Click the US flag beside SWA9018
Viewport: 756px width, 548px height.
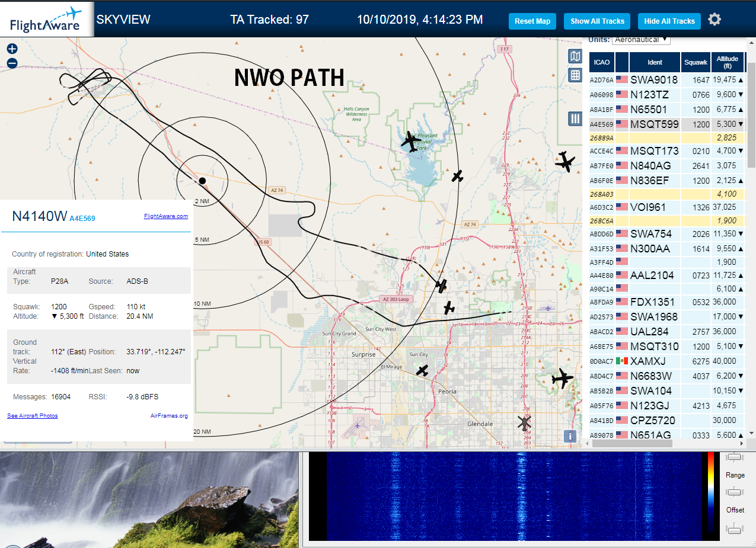coord(621,79)
